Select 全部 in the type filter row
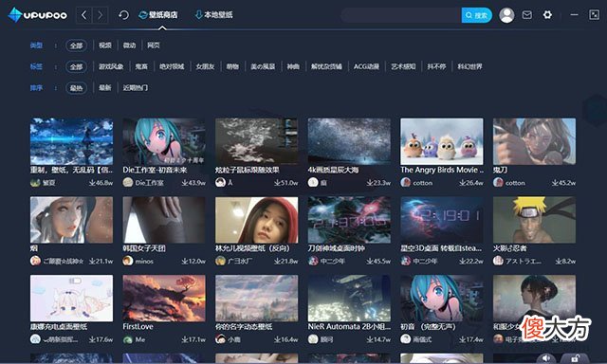Viewport: 607px width, 364px height. click(x=76, y=45)
